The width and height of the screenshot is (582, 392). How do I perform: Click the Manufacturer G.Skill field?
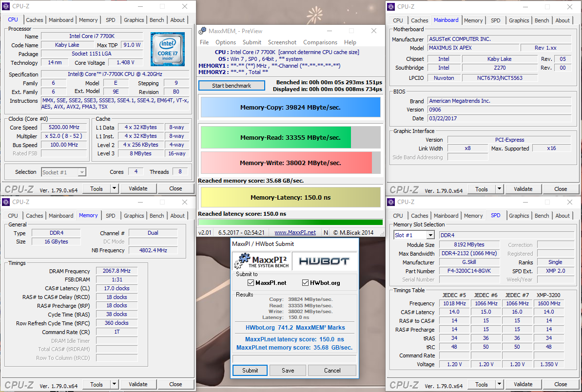[469, 262]
